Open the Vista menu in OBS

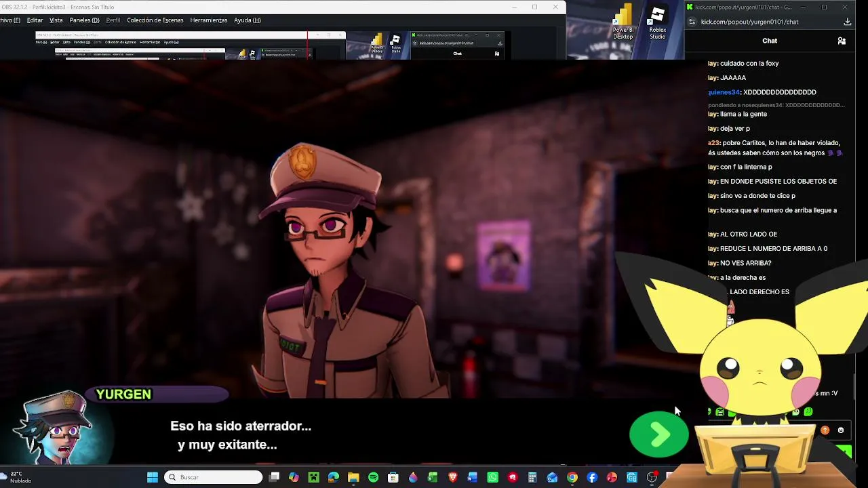pyautogui.click(x=56, y=20)
